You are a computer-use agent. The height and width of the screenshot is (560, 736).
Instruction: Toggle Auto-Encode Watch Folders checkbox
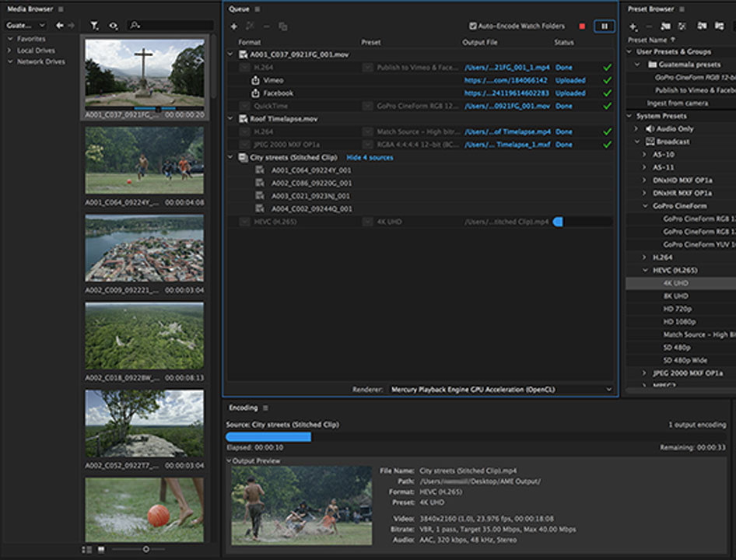click(473, 26)
